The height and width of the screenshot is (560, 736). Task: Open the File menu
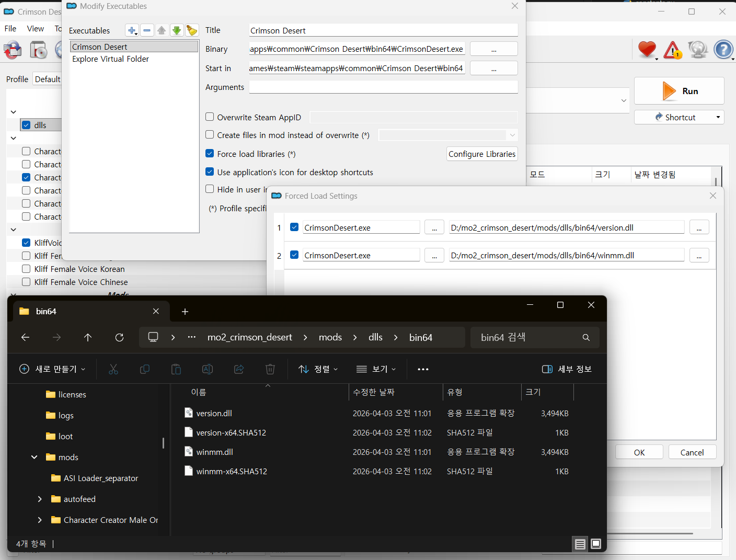10,29
